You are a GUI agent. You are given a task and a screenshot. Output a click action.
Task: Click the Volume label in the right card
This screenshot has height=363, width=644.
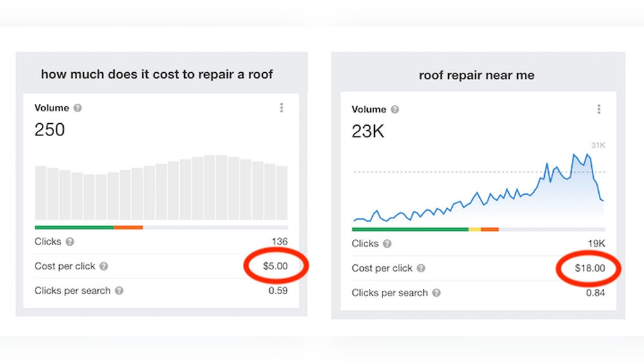[x=369, y=110]
